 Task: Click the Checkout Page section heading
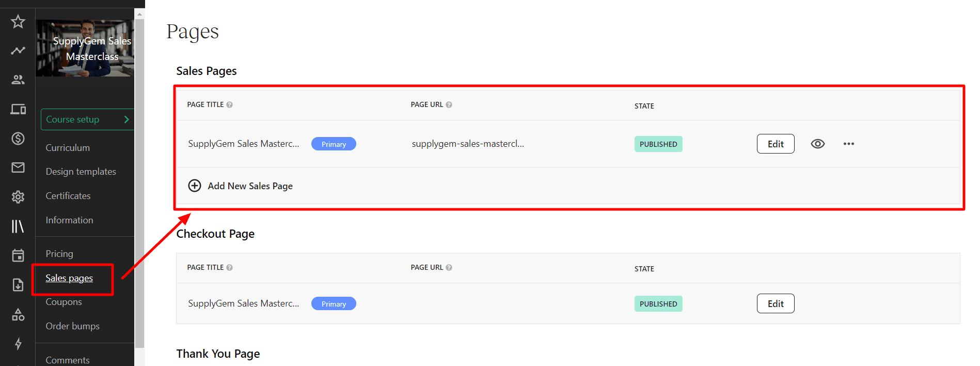[x=215, y=234]
